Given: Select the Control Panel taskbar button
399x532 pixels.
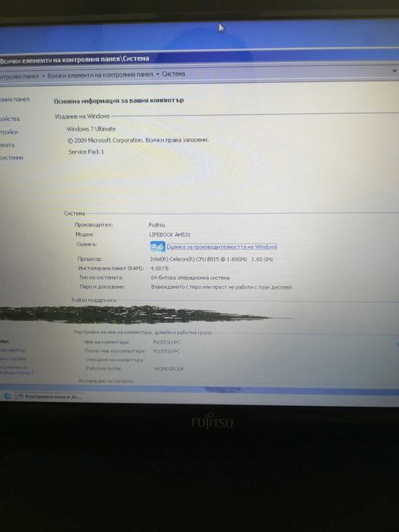Looking at the screenshot, I should (50, 396).
